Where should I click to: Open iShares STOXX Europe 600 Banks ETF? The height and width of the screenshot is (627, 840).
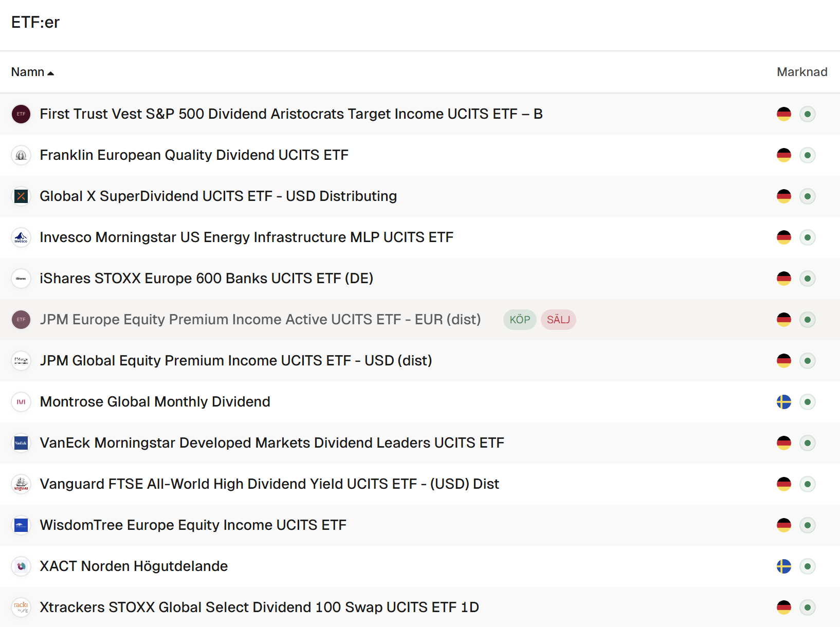coord(206,279)
